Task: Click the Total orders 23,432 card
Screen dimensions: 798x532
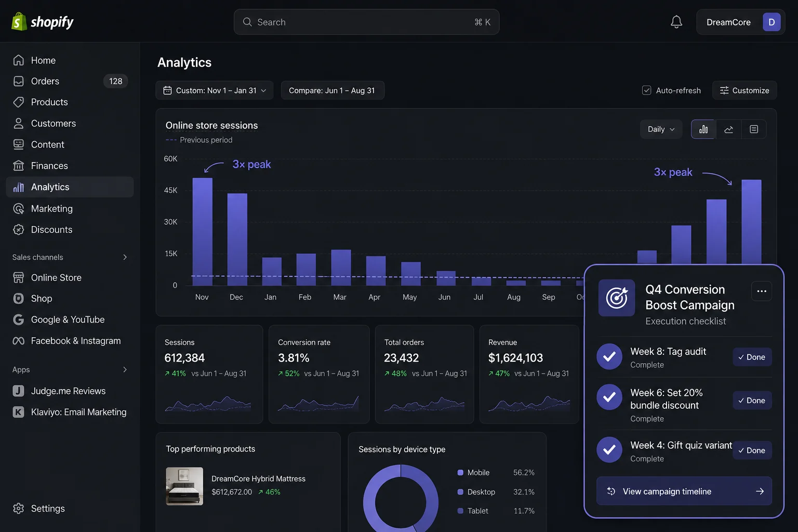Action: pyautogui.click(x=424, y=374)
